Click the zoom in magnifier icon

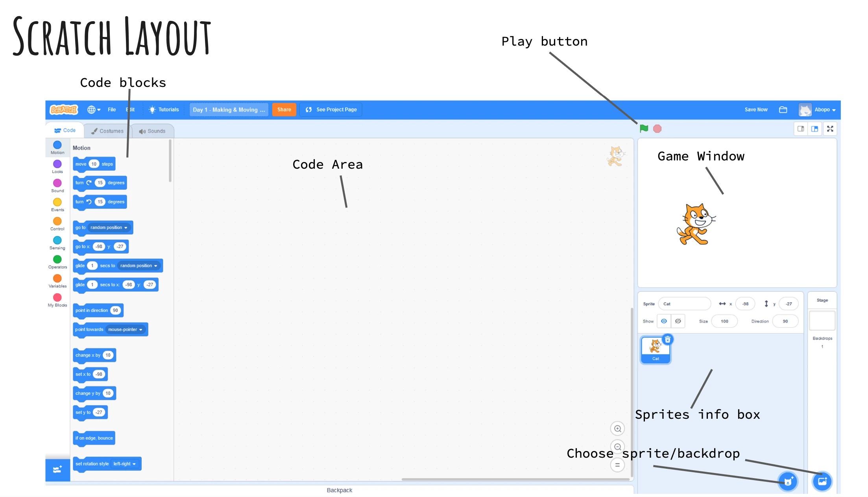pyautogui.click(x=617, y=429)
